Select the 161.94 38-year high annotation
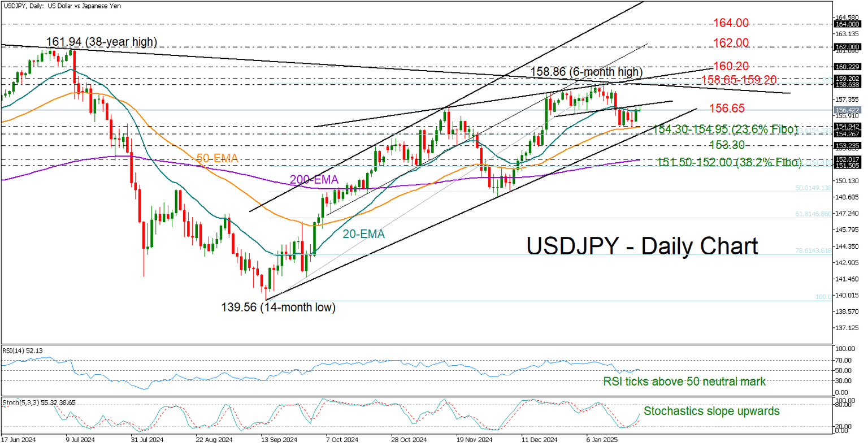 [102, 42]
